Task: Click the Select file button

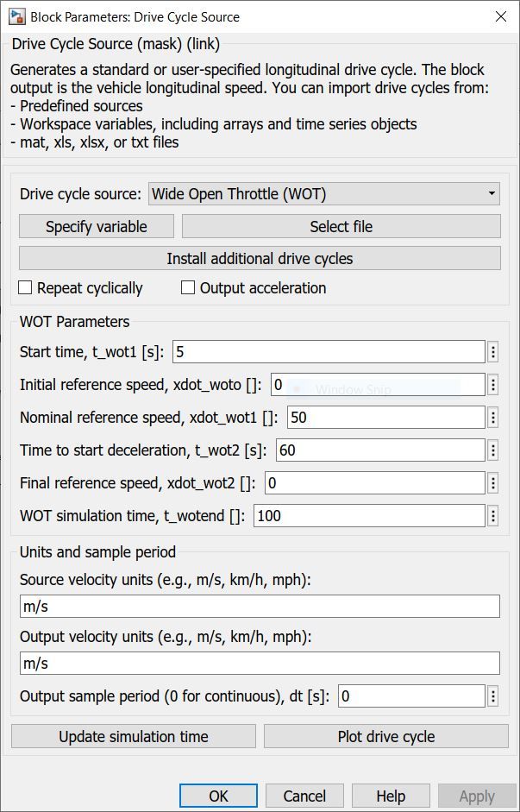Action: (341, 226)
